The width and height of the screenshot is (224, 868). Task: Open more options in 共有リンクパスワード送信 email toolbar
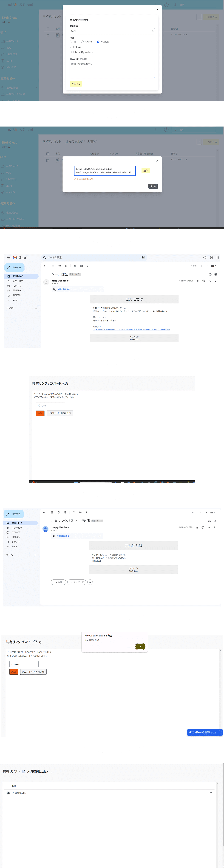click(x=87, y=513)
